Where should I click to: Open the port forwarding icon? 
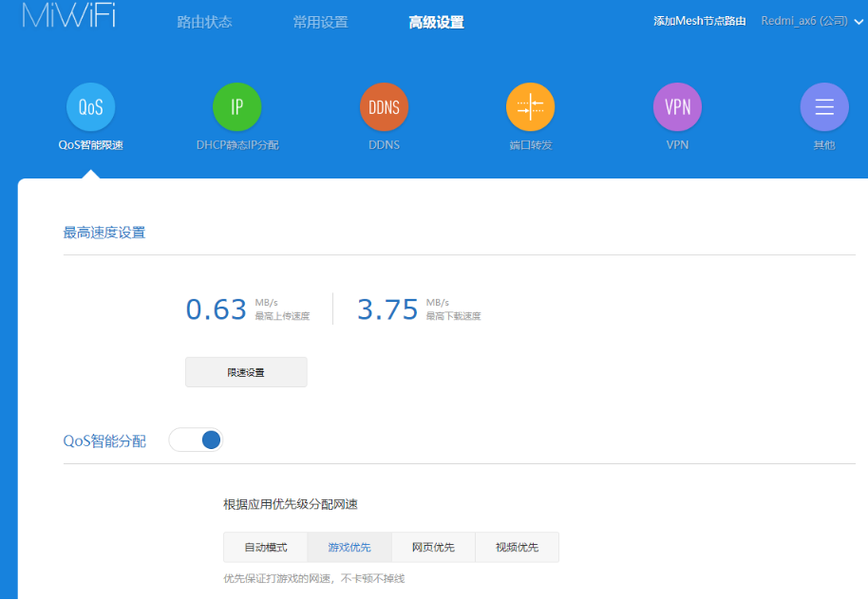pos(530,107)
